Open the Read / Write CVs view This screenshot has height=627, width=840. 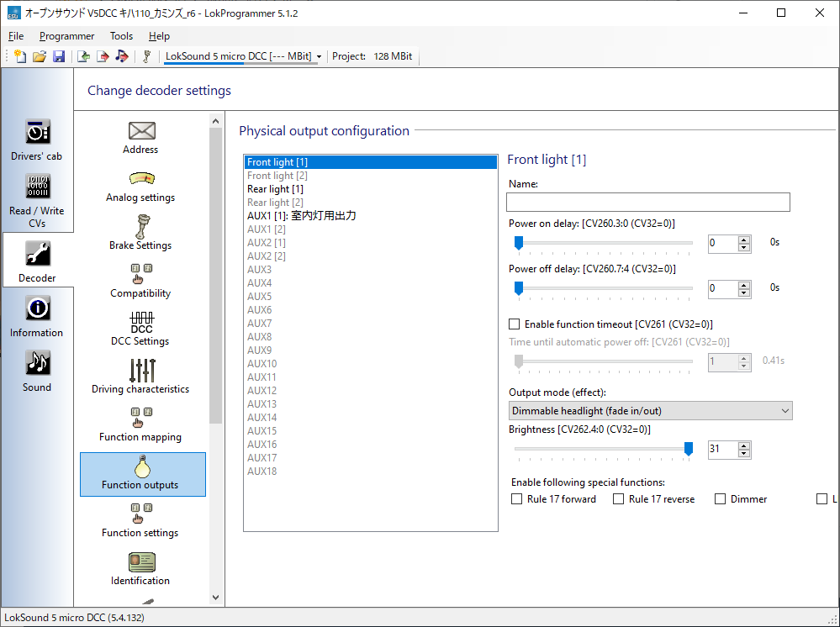(37, 201)
